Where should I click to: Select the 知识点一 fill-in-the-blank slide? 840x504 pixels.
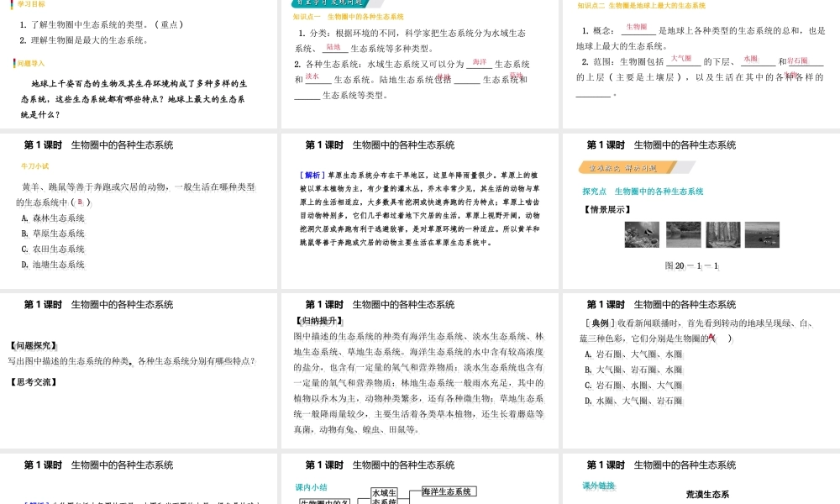419,63
